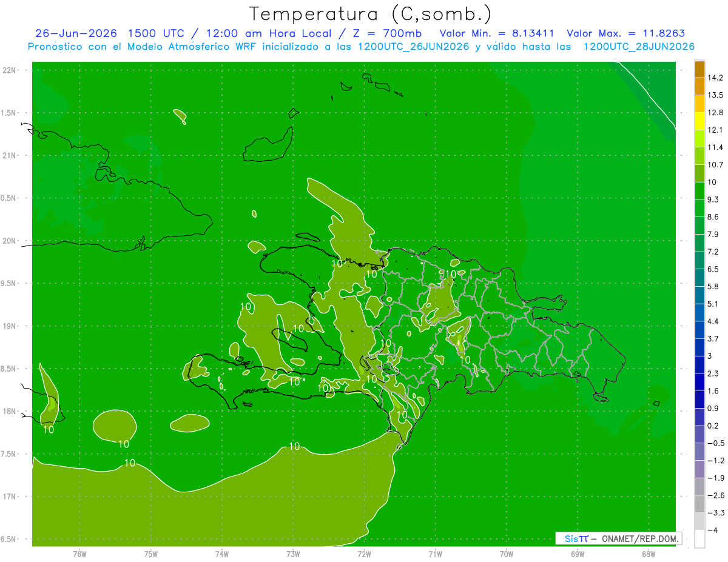Click the "73W" longitude axis label

click(293, 554)
